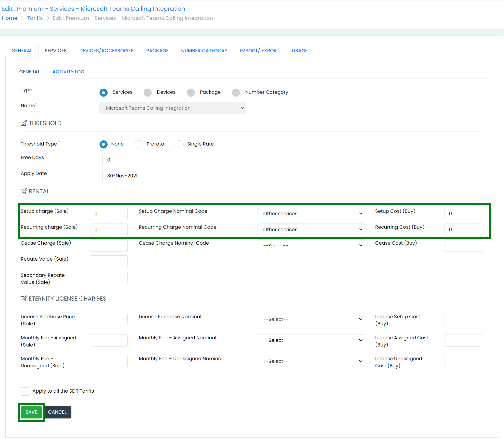Click the Free Days input field
This screenshot has width=504, height=439.
(136, 160)
